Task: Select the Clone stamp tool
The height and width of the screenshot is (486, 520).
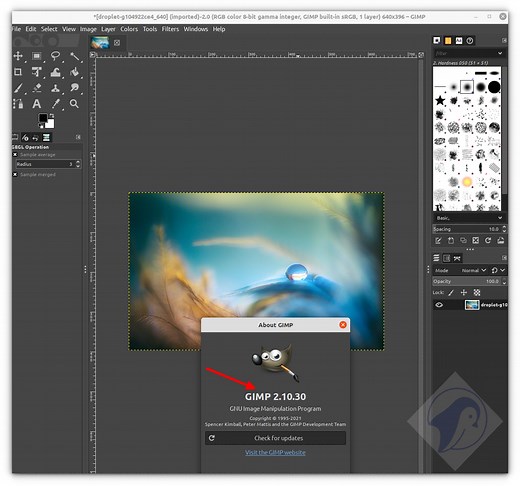Action: (x=55, y=88)
